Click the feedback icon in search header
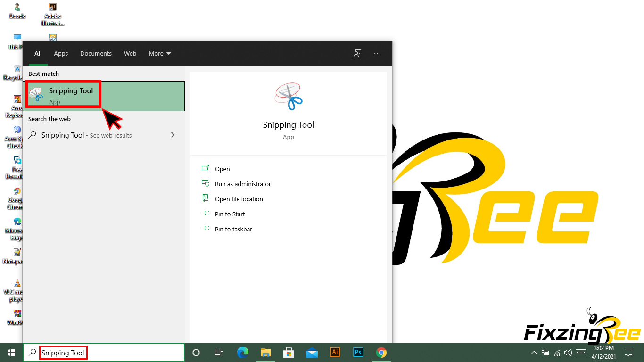 [357, 53]
